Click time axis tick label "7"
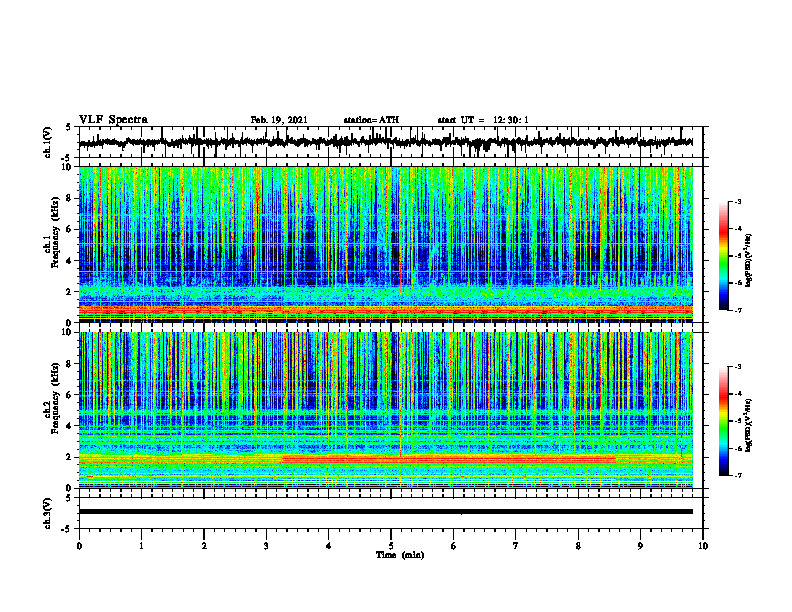The height and width of the screenshot is (612, 792). (x=516, y=546)
